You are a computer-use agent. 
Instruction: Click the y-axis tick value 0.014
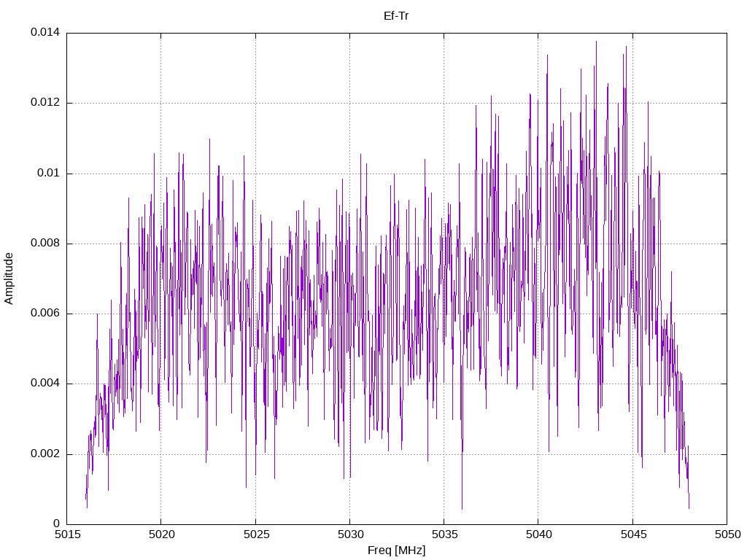tap(45, 32)
